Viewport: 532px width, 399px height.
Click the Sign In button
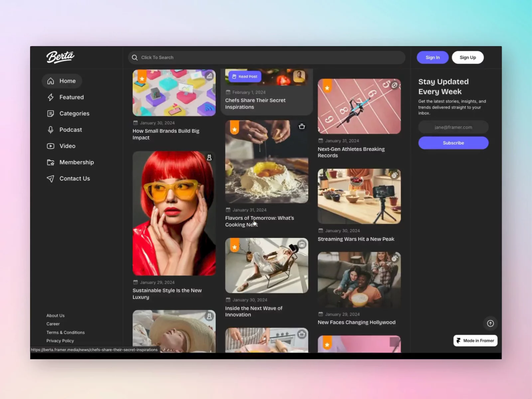[x=433, y=58]
